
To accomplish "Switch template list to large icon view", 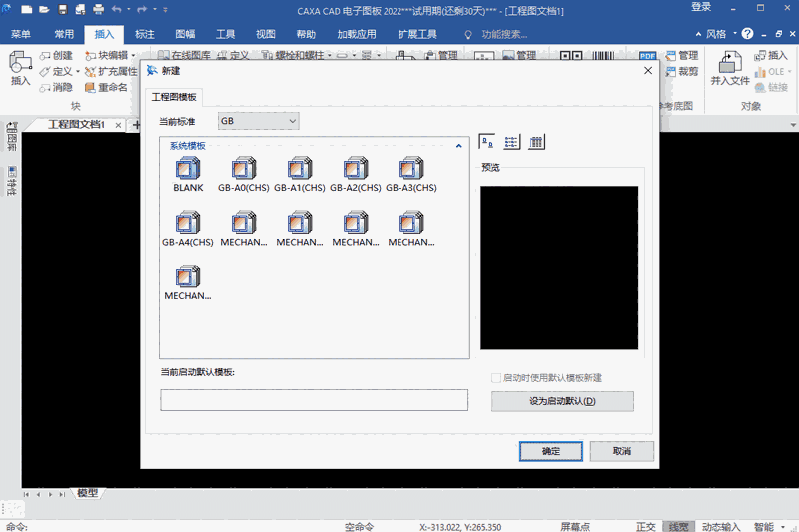I will click(487, 142).
